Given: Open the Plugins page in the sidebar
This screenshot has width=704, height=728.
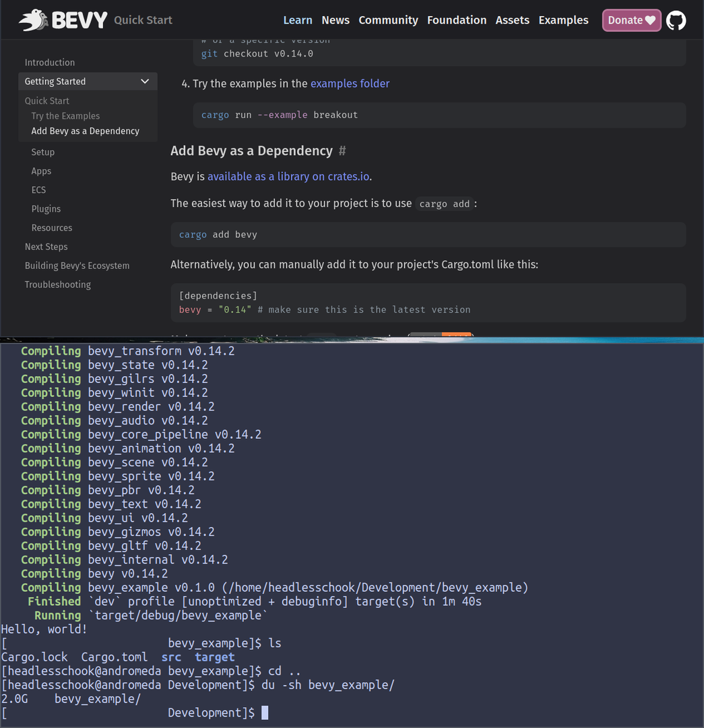Looking at the screenshot, I should coord(46,209).
